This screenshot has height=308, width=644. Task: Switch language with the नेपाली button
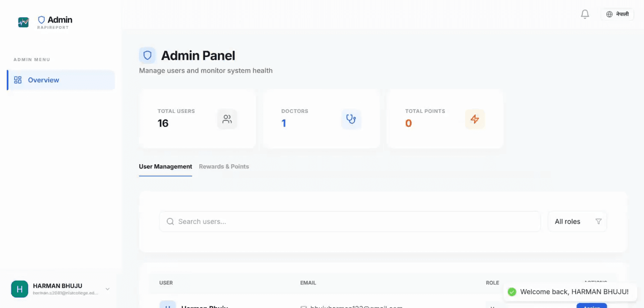click(x=617, y=14)
